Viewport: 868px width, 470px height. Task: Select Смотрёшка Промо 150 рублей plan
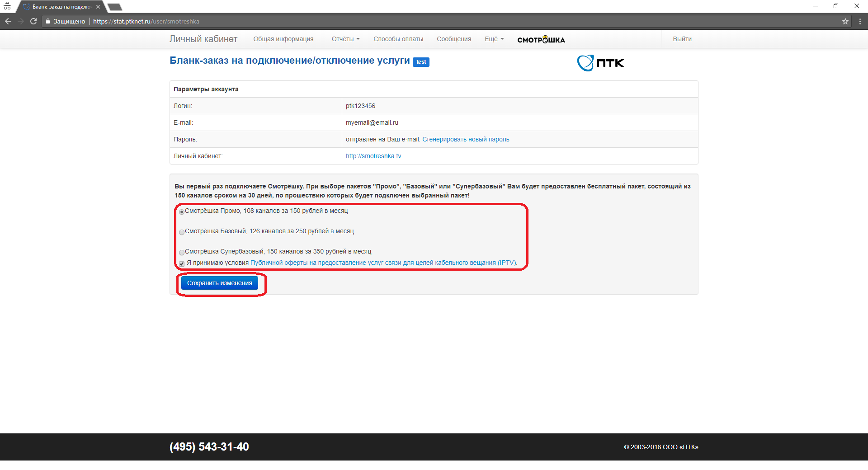(x=182, y=211)
